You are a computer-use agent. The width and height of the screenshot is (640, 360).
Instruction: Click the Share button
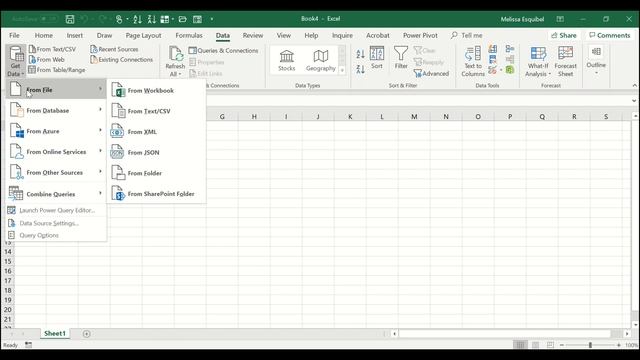564,36
